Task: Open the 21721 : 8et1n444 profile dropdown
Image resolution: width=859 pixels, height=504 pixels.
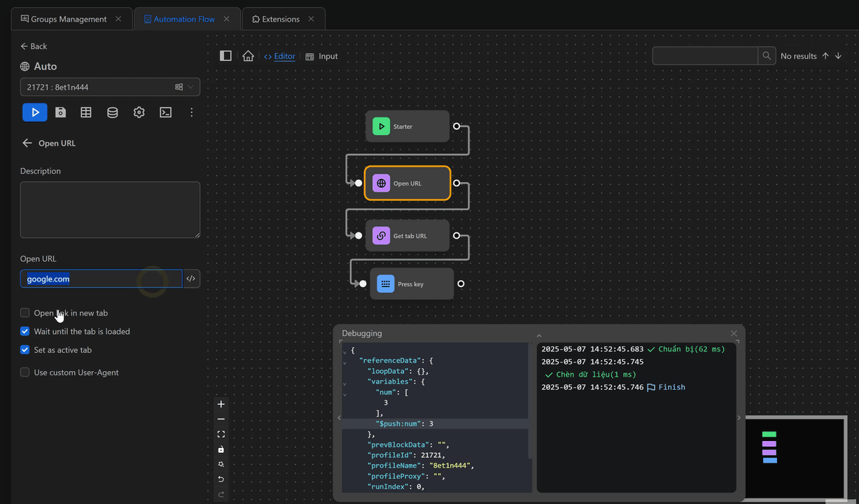Action: (189, 87)
